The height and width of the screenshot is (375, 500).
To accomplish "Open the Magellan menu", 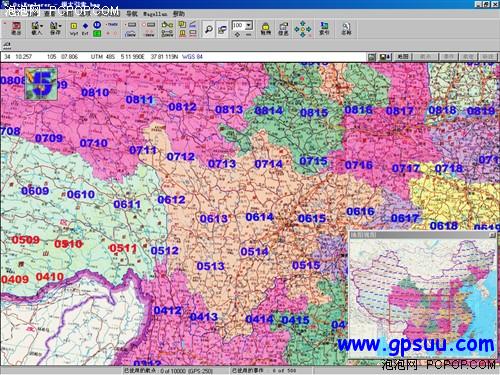I will [155, 14].
